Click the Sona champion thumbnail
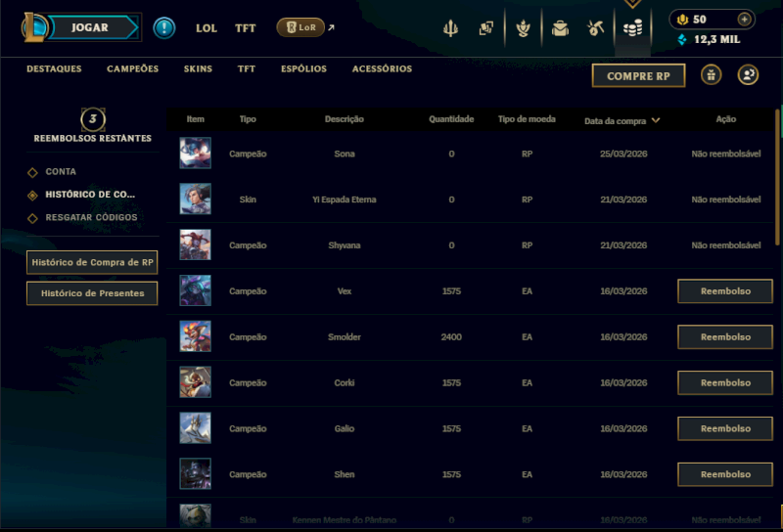 pyautogui.click(x=195, y=154)
